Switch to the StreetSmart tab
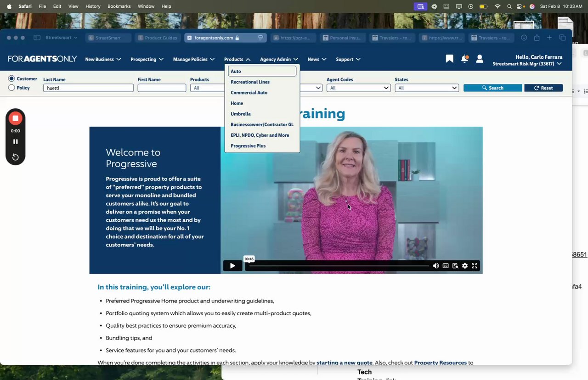Viewport: 588px width, 380px height. click(x=108, y=38)
